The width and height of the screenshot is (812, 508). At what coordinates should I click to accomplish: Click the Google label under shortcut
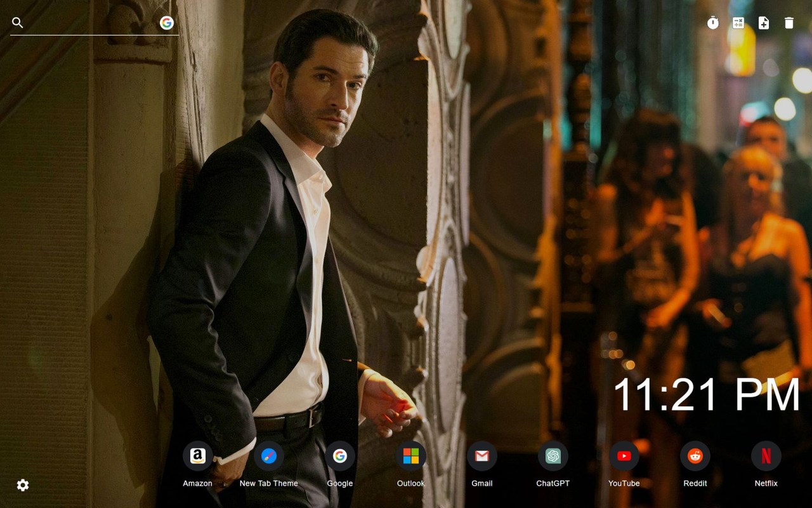340,483
